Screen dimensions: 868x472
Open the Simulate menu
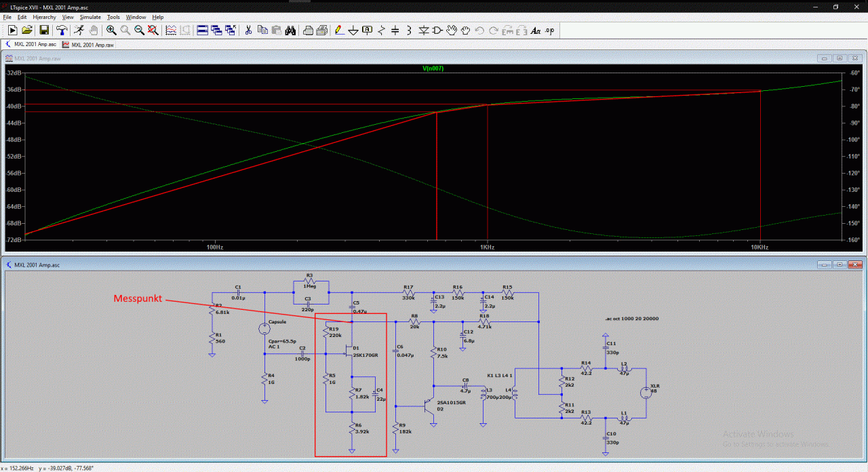pos(90,17)
